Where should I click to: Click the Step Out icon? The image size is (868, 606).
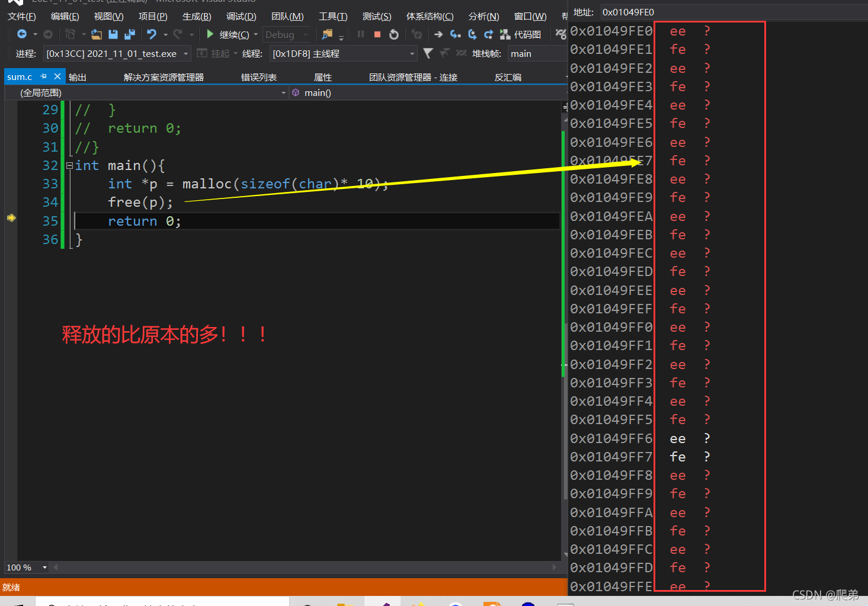click(489, 34)
